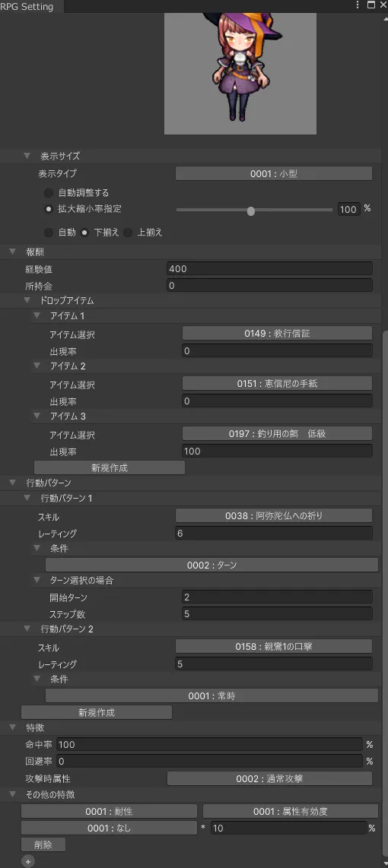Viewport: 388px width, 868px height.
Task: Click the pattern 1 レーティング field showing 6
Action: point(274,533)
